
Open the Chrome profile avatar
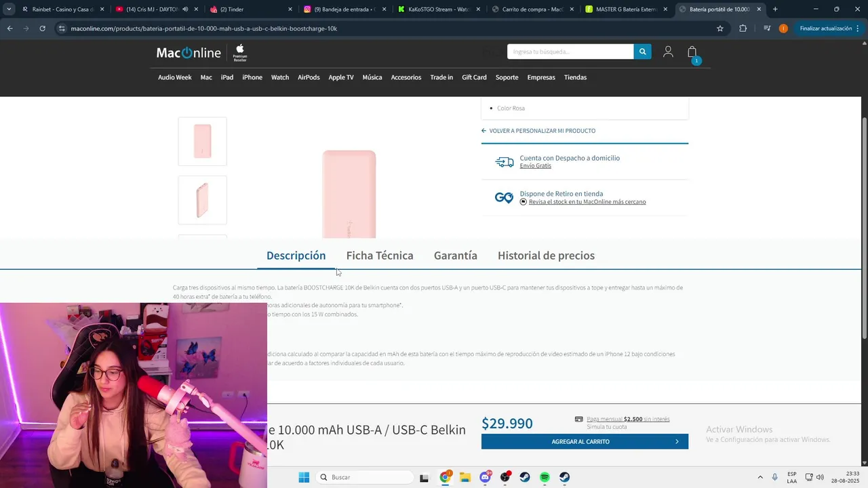click(783, 28)
